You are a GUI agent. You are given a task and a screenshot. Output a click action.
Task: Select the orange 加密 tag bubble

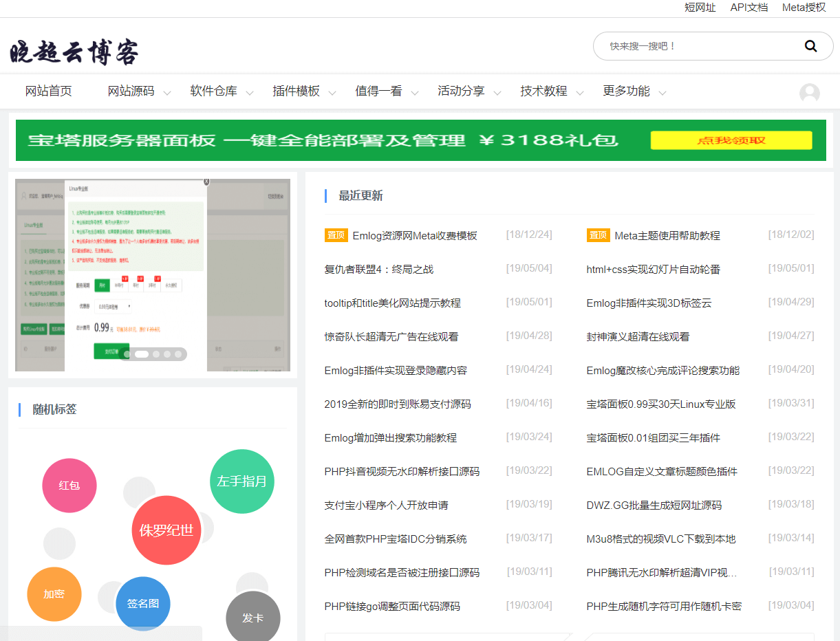click(x=54, y=594)
